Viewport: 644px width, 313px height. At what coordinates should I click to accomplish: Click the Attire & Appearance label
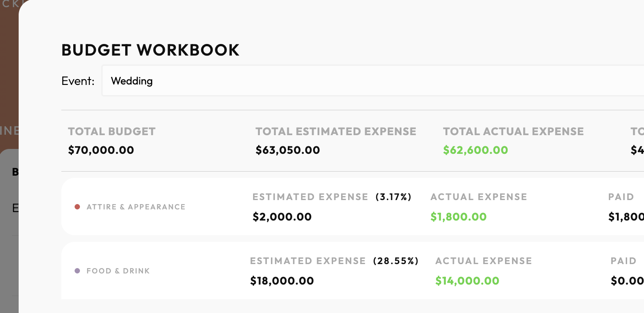136,207
